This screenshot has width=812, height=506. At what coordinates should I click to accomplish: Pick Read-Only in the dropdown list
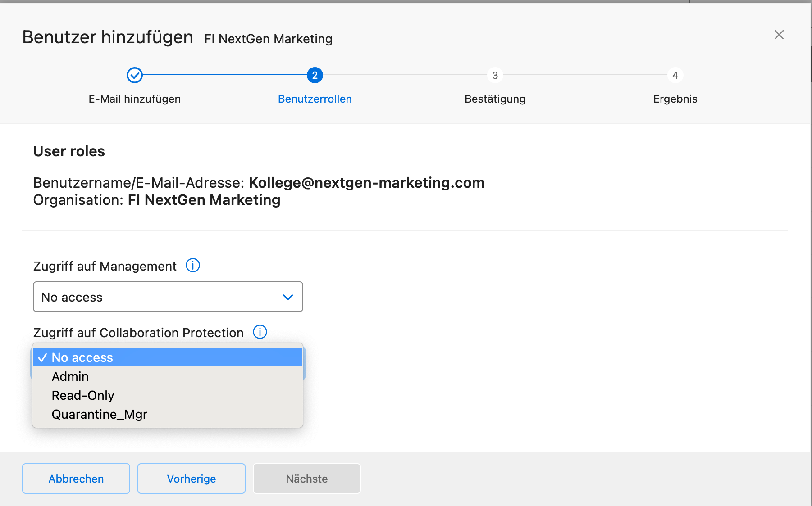(83, 395)
